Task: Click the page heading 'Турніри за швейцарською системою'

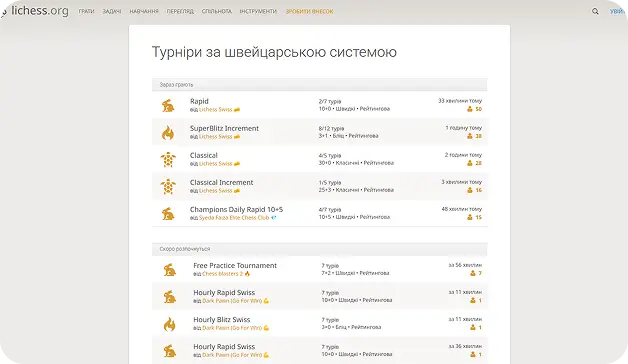Action: pyautogui.click(x=274, y=52)
